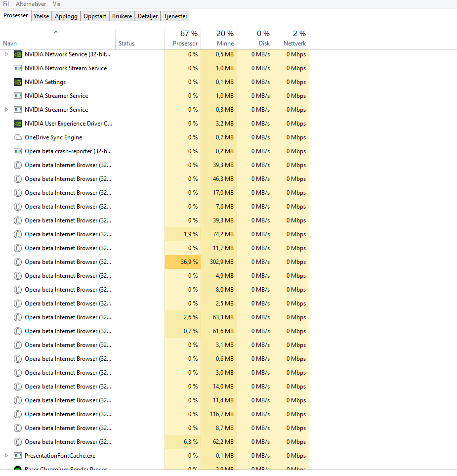
Task: Select the 11,4 MB memory cell
Action: point(219,400)
